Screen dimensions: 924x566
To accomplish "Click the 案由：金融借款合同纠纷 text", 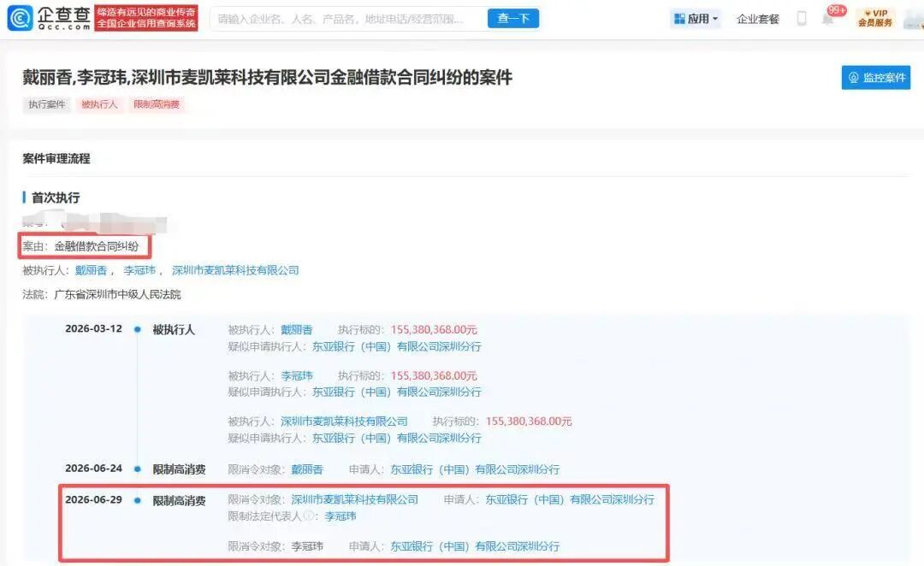I will tap(80, 246).
